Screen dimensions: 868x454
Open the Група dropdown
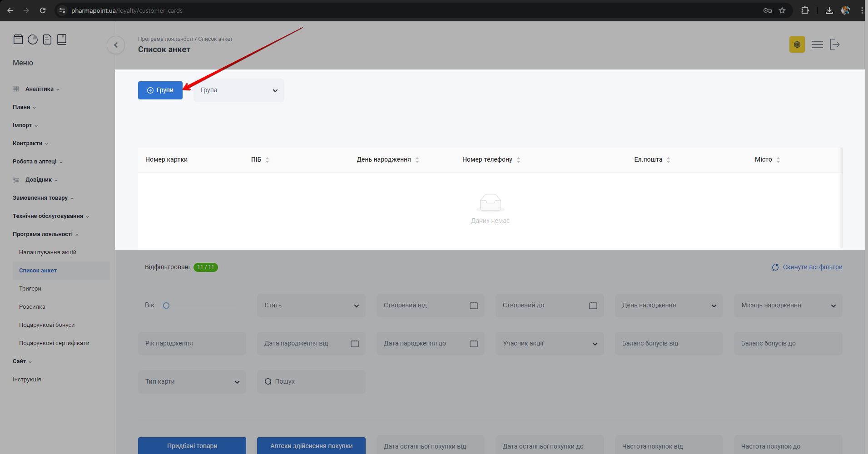click(239, 90)
